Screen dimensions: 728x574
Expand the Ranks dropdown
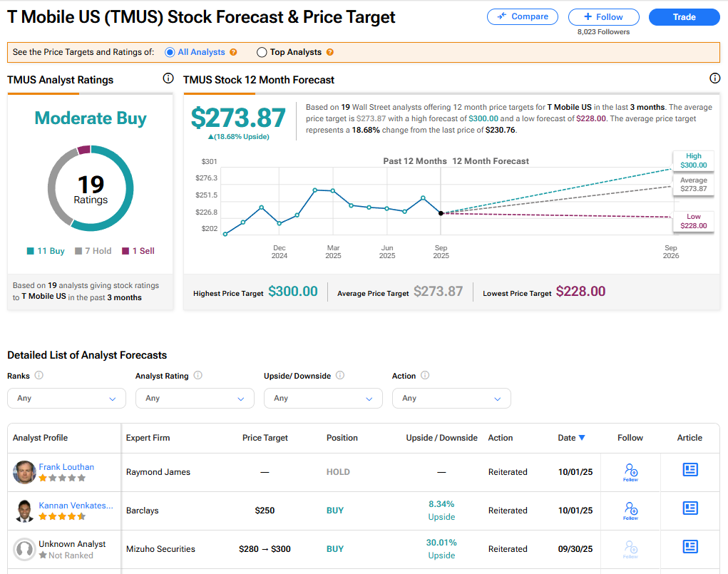pos(66,398)
